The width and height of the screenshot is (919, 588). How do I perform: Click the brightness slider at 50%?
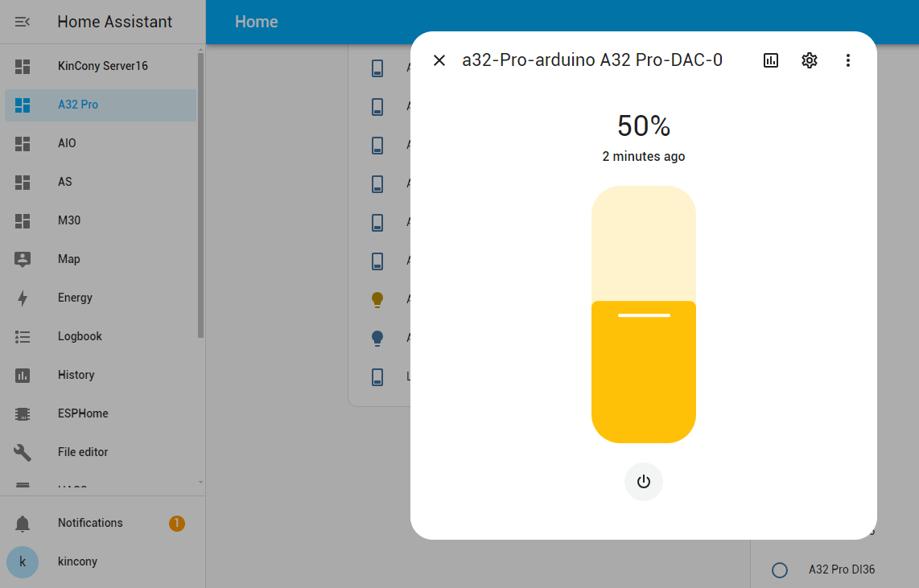pyautogui.click(x=643, y=315)
